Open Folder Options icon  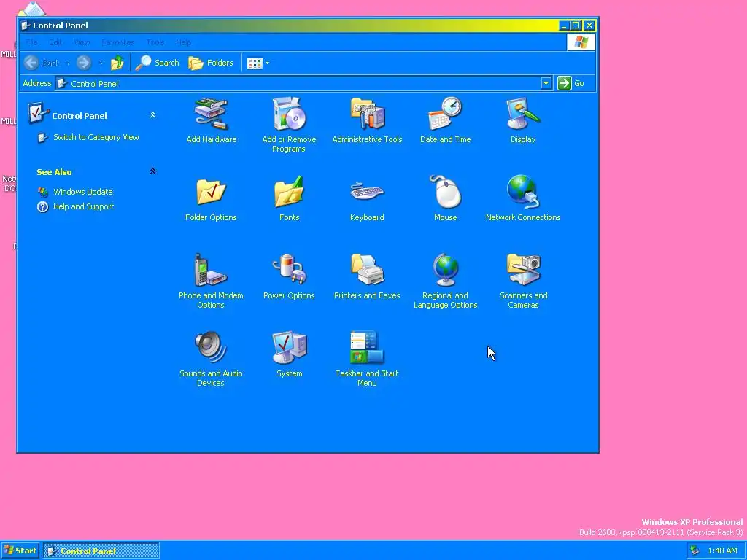[211, 198]
